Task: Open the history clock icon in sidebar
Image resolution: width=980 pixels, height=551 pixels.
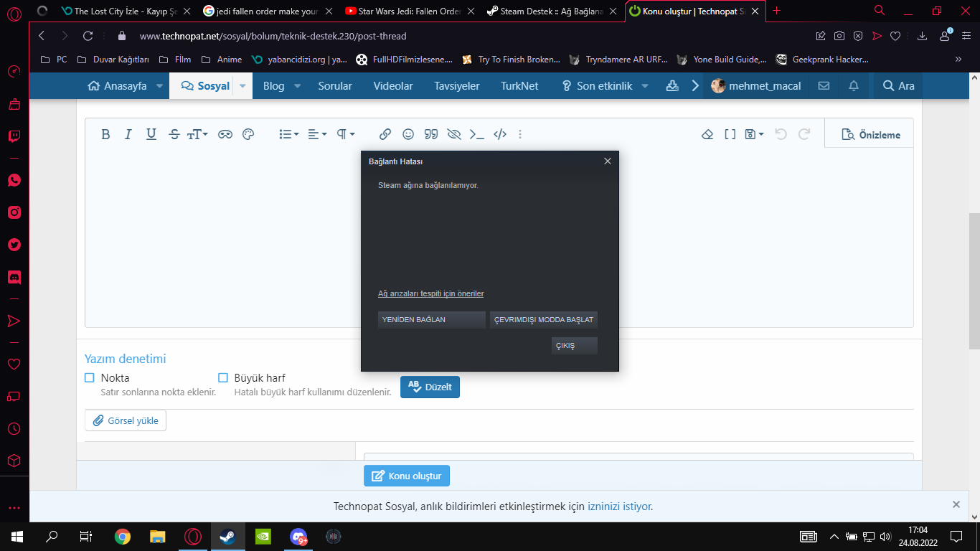Action: [x=14, y=428]
